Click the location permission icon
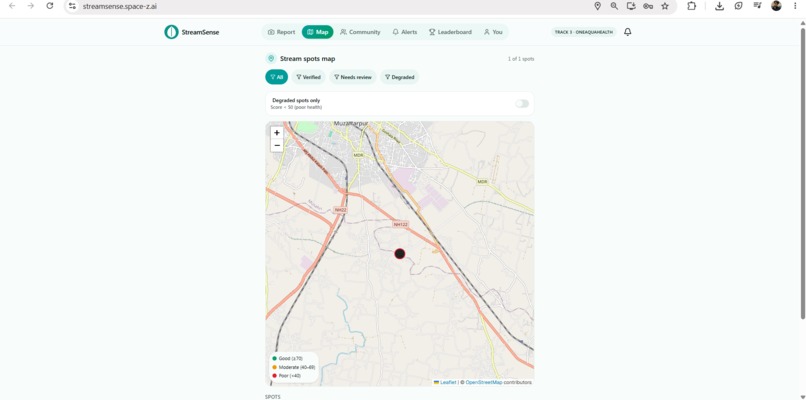This screenshot has width=806, height=400. pos(597,6)
